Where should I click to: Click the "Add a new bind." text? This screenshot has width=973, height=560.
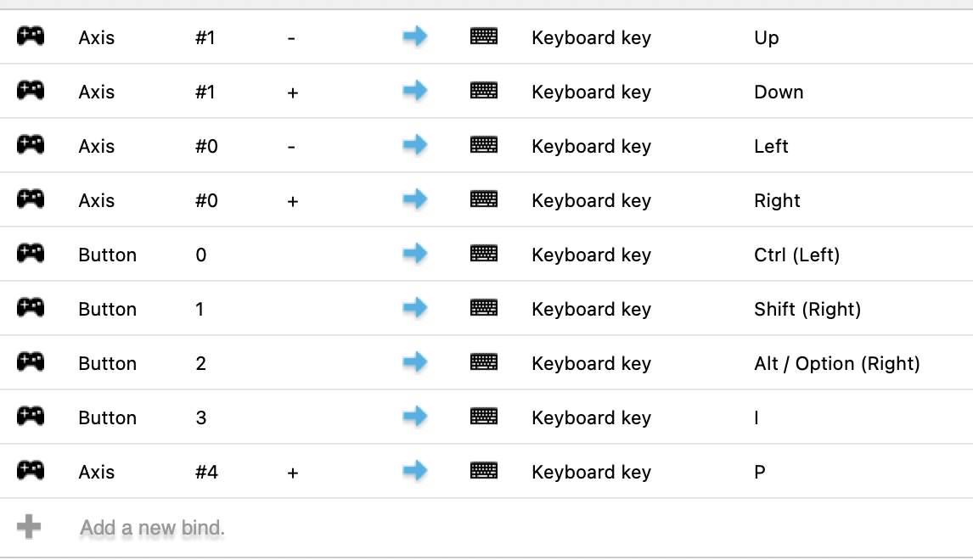[x=152, y=528]
